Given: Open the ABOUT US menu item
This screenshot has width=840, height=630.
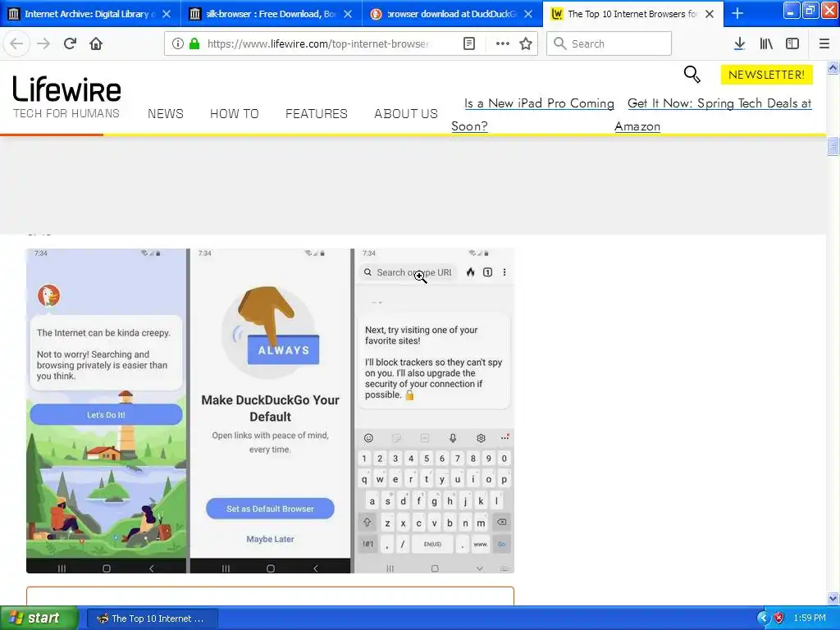Looking at the screenshot, I should 405,113.
